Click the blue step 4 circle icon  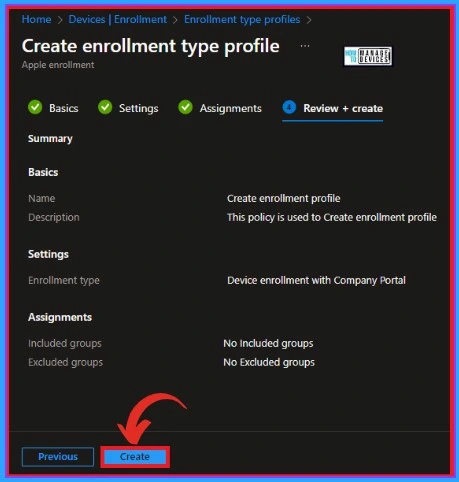tap(289, 107)
